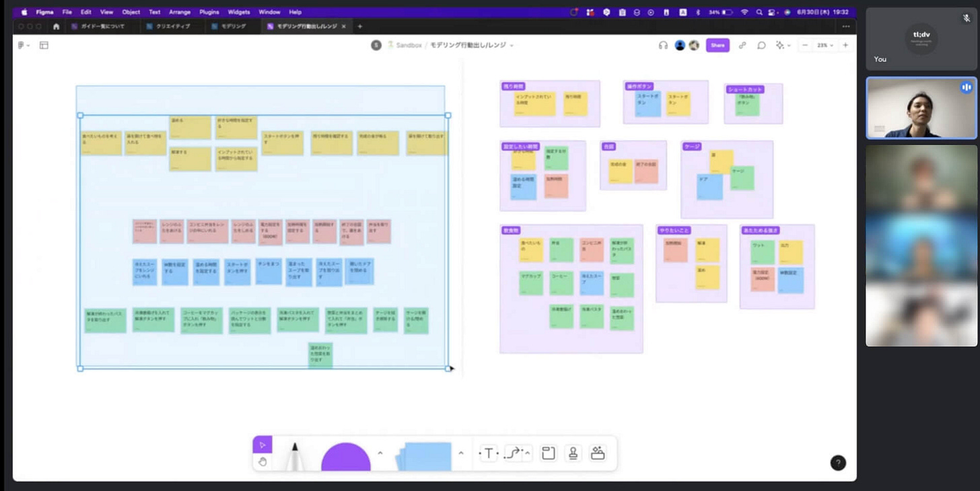Start audio with the headphones icon
The width and height of the screenshot is (980, 491).
[x=663, y=45]
